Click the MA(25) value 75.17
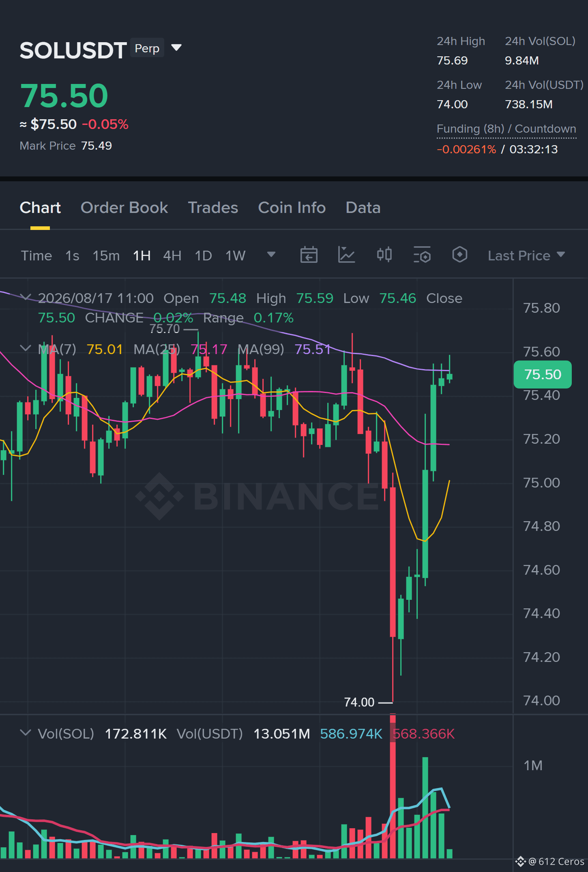588x872 pixels. (209, 349)
